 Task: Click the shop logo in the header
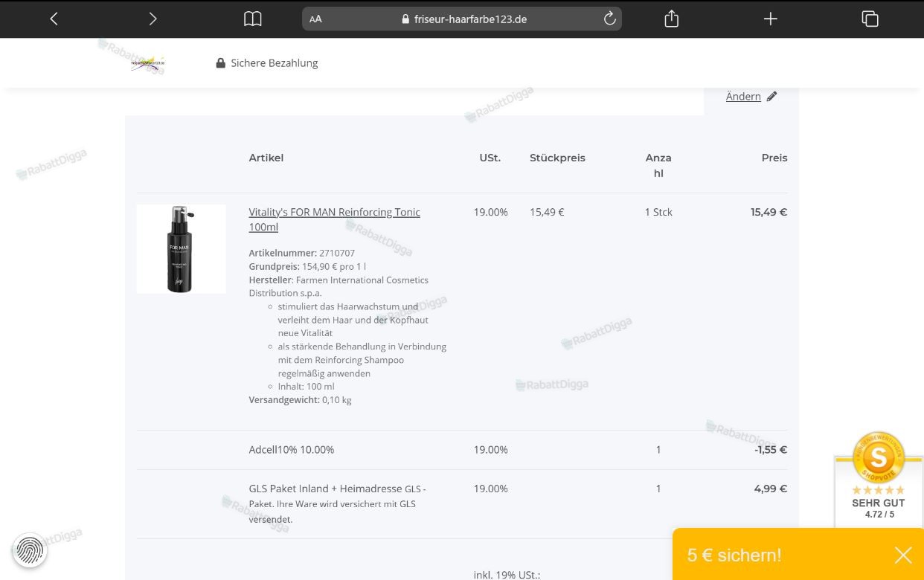[x=147, y=64]
